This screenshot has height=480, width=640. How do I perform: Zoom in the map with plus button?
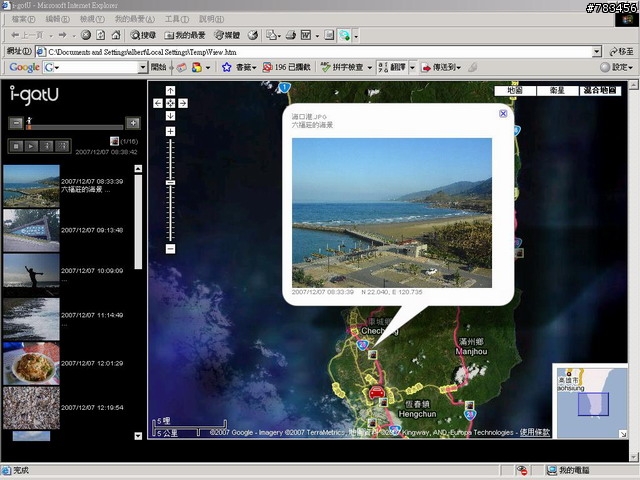(x=170, y=131)
